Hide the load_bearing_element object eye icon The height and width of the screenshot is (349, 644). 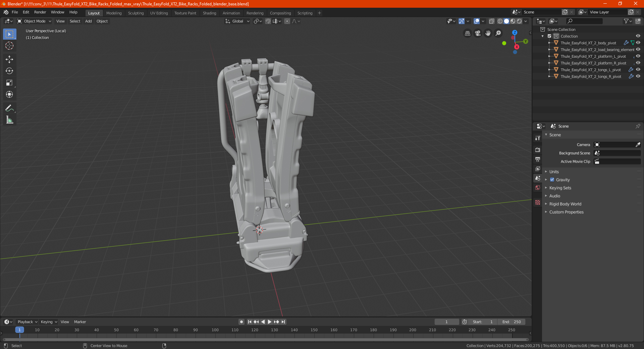pyautogui.click(x=638, y=50)
